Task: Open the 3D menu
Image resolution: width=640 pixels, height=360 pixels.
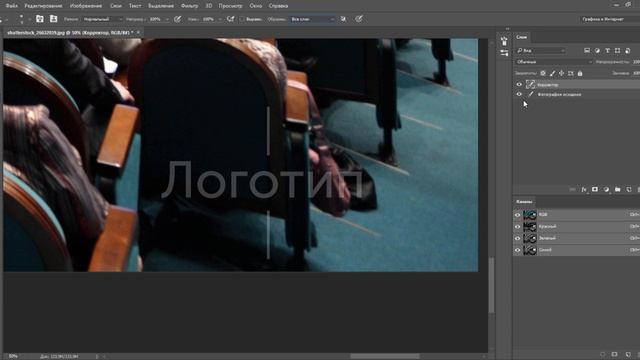Action: (x=209, y=6)
